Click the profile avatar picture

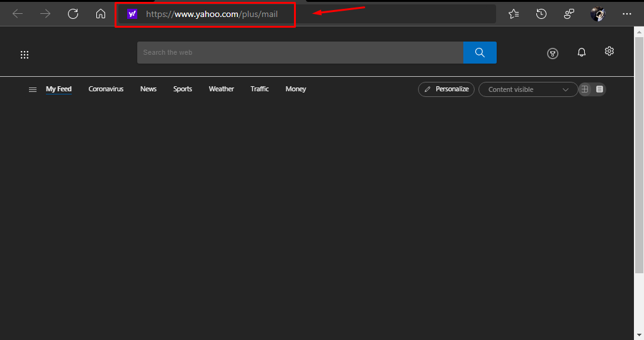[597, 14]
